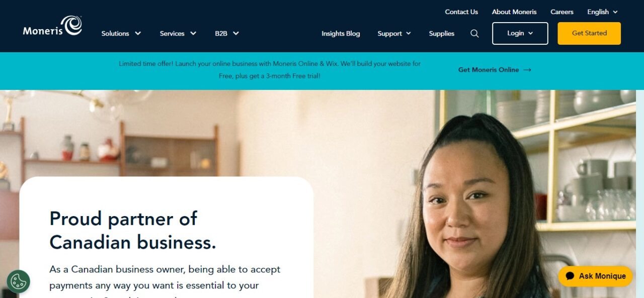Screen dimensions: 644x298
Task: Change language with English selector
Action: 602,12
